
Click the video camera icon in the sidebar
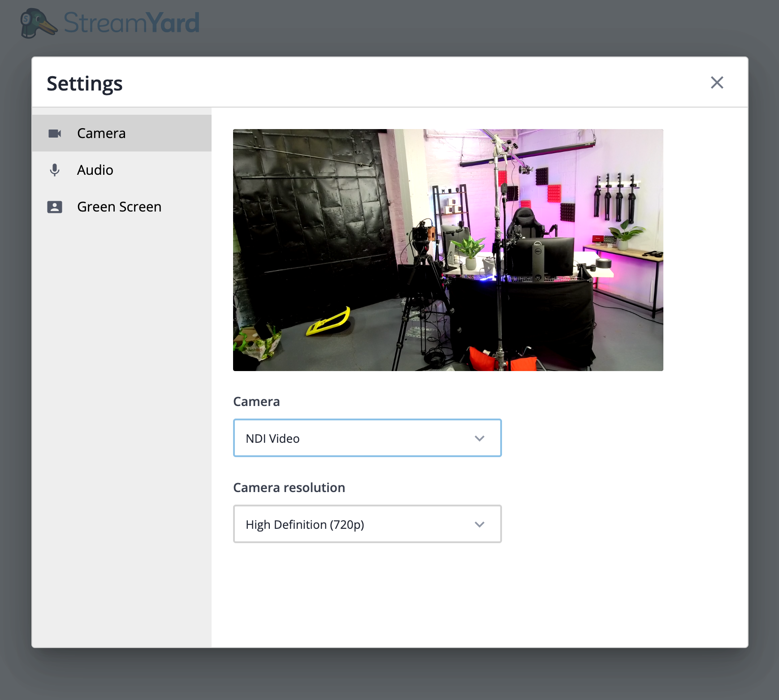click(x=55, y=134)
